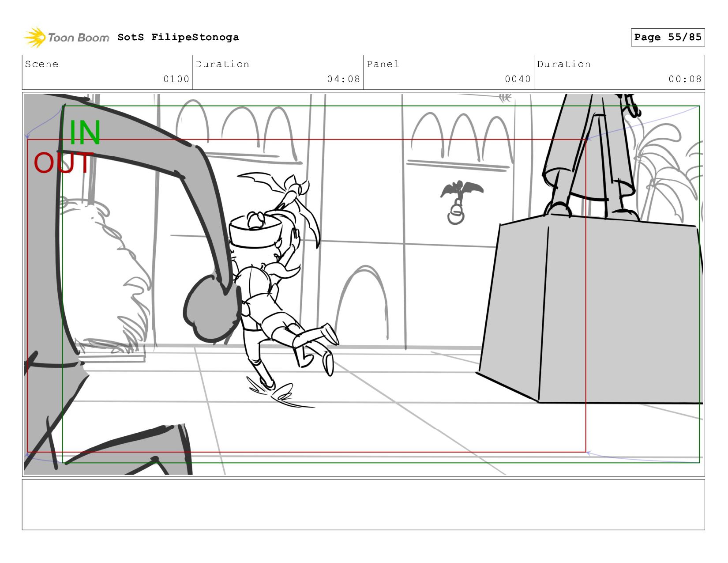The image size is (728, 563).
Task: Click the 'SotS FilipeStonoga' project title
Action: click(x=178, y=37)
